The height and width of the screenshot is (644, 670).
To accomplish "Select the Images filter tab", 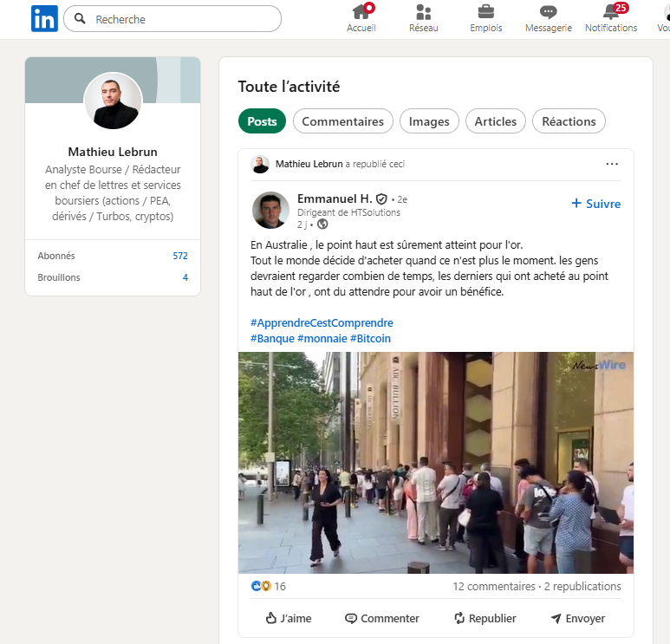I will [429, 121].
